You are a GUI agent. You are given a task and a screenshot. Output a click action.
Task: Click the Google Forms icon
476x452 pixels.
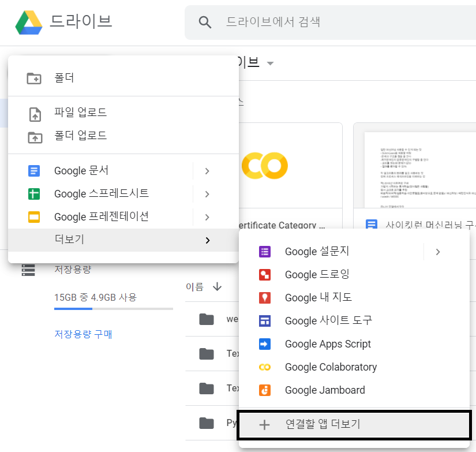pyautogui.click(x=265, y=252)
